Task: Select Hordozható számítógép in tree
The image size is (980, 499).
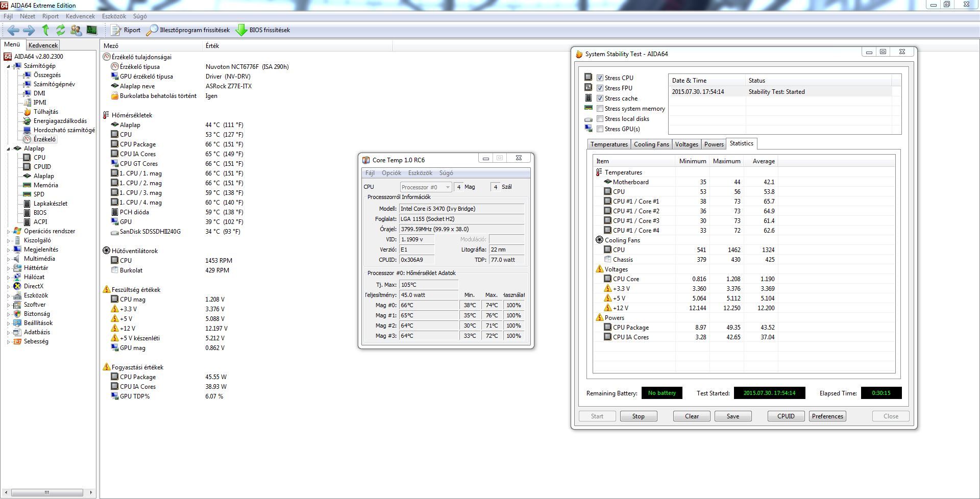Action: [x=64, y=130]
